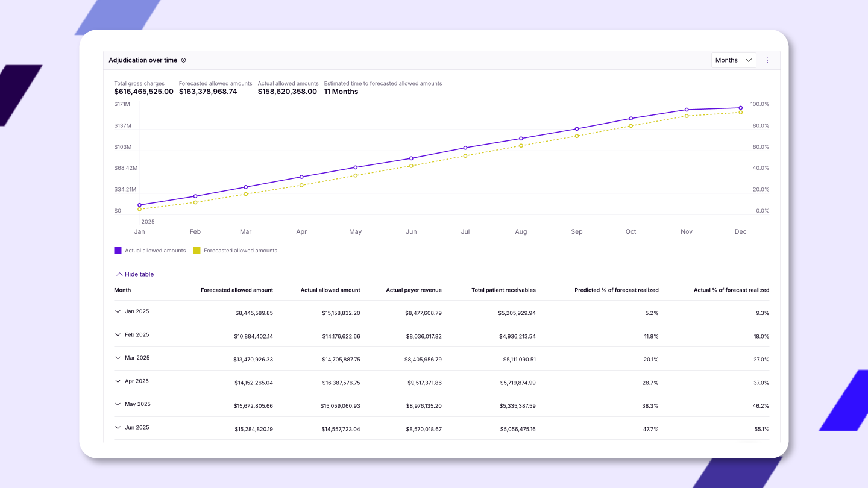The height and width of the screenshot is (488, 868).
Task: Select the January actual data point
Action: pos(139,205)
